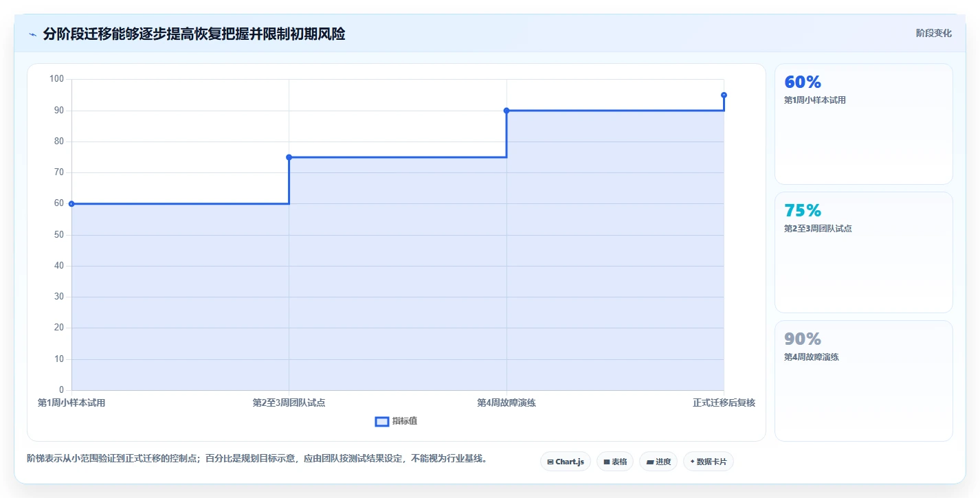
Task: Click the 第4周故障演练 card caption
Action: [812, 357]
